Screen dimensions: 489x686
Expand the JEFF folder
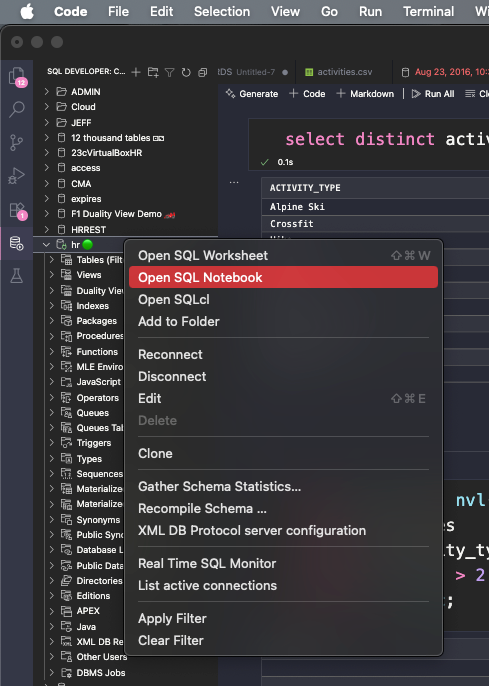pos(47,122)
